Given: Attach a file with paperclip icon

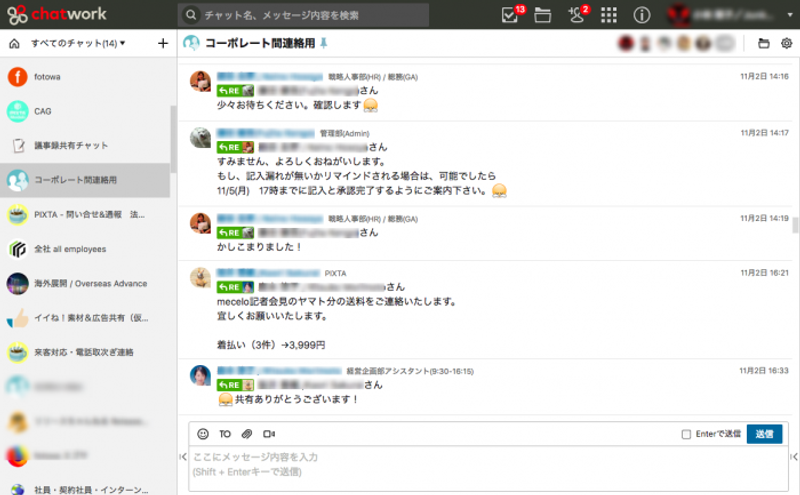Looking at the screenshot, I should point(246,434).
